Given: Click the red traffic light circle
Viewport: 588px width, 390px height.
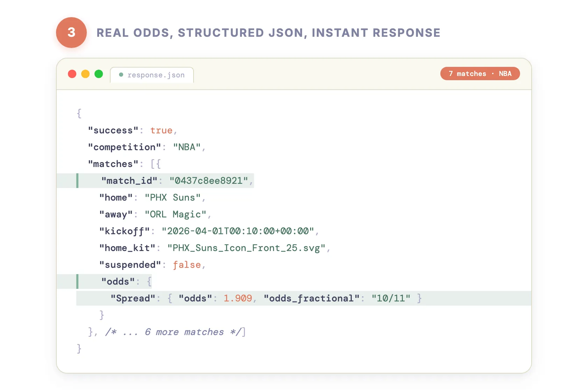Looking at the screenshot, I should (72, 74).
